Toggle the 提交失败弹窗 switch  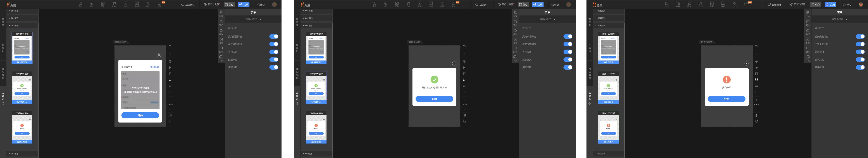point(860,36)
